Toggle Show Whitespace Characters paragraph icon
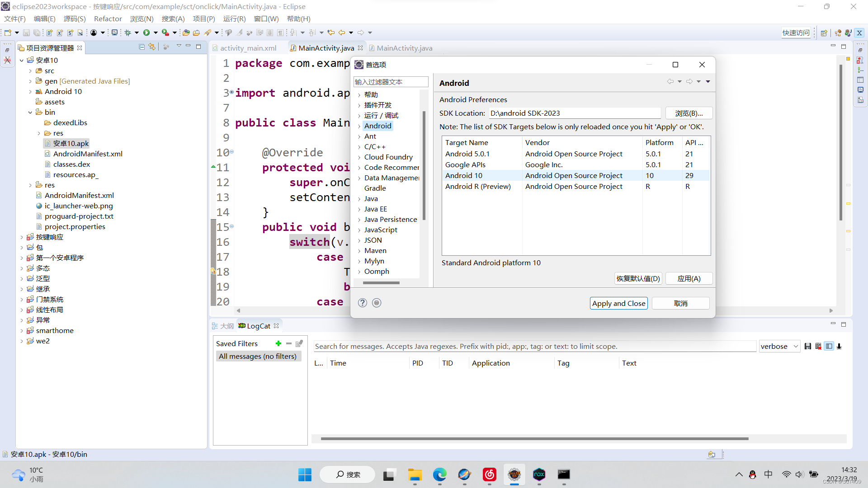This screenshot has width=868, height=488. point(280,33)
